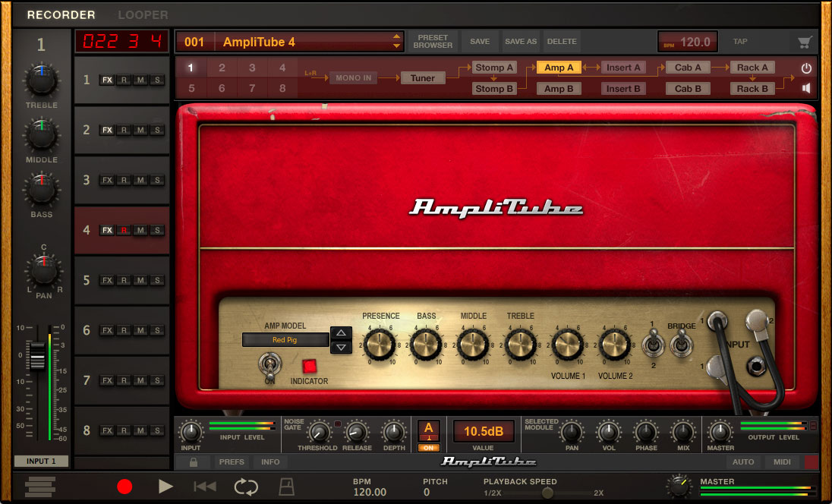Click the metronome icon in transport bar
Viewport: 832px width, 504px height.
point(286,487)
